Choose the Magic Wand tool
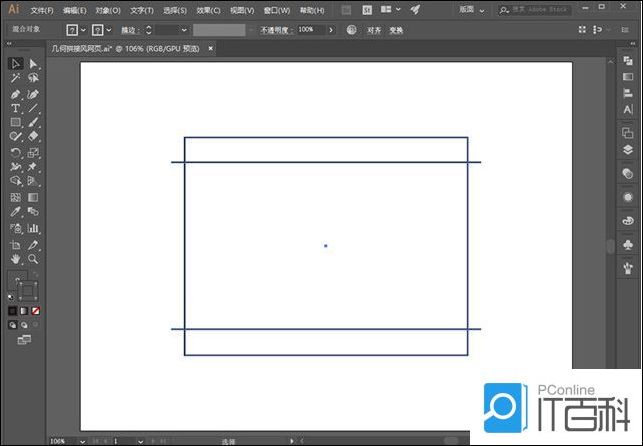This screenshot has width=643, height=446. pos(15,78)
